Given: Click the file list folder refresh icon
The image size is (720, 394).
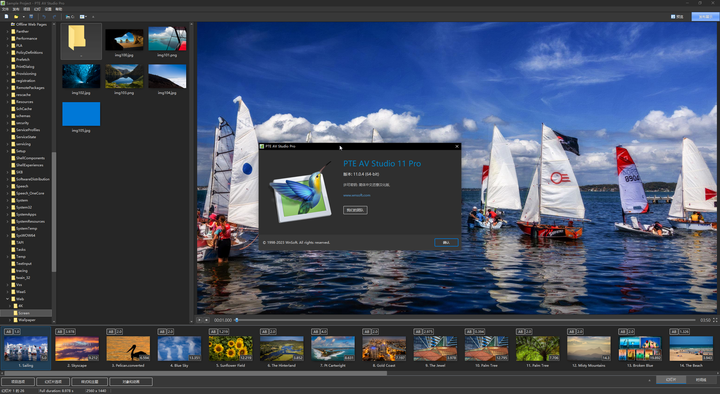Looking at the screenshot, I should click(x=70, y=17).
